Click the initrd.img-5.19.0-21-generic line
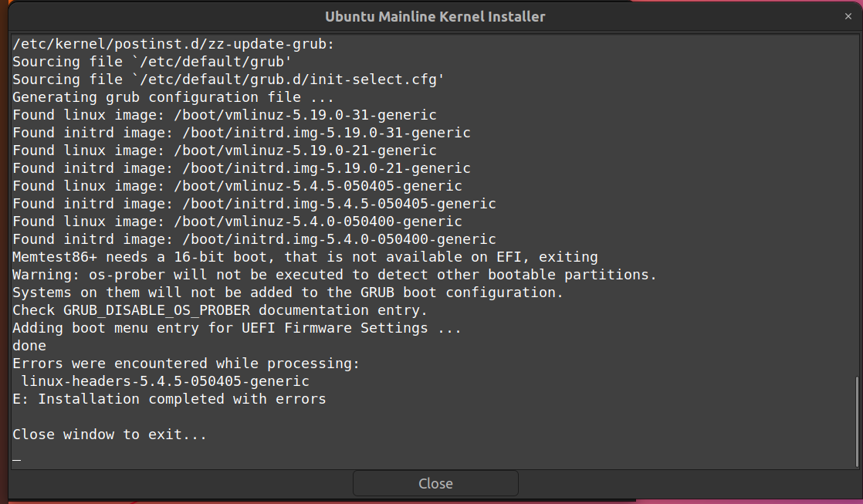The image size is (863, 504). 242,168
